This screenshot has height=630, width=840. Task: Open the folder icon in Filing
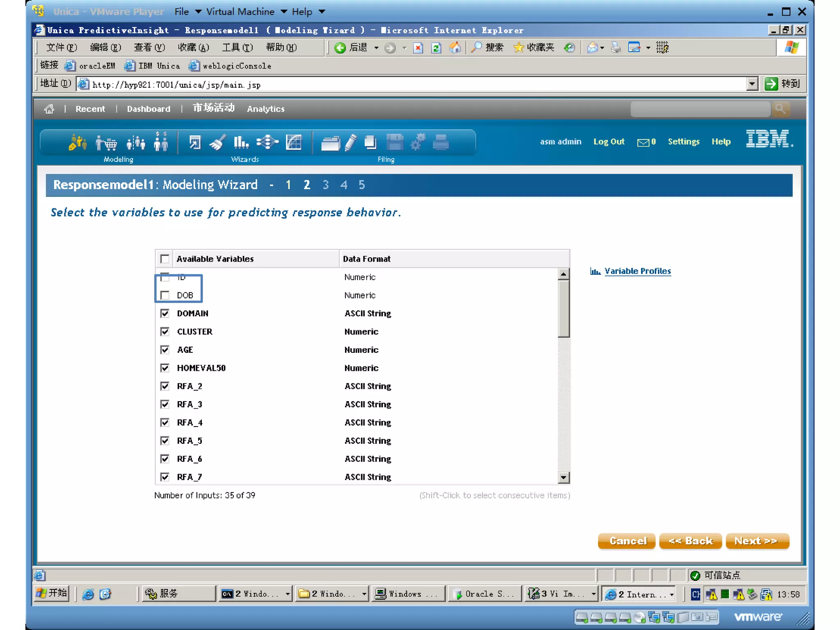click(330, 143)
